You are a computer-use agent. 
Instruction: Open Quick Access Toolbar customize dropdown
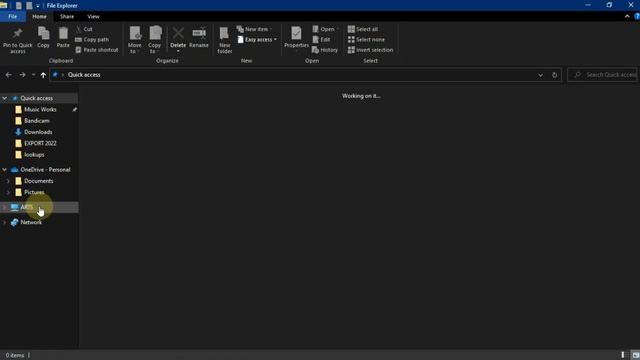point(38,6)
